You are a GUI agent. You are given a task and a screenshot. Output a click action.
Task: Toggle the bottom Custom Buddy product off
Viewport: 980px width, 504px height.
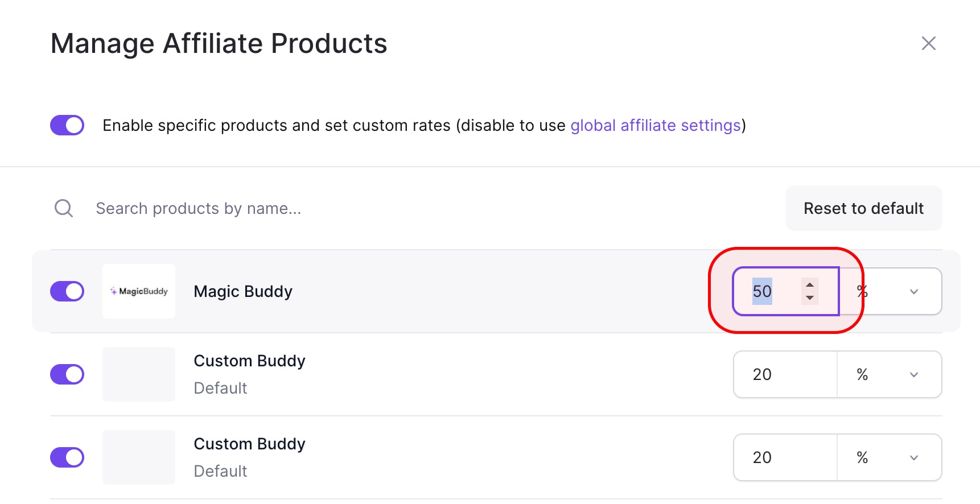coord(67,457)
